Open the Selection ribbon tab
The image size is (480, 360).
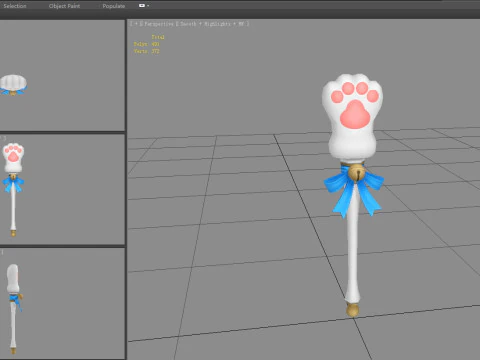click(15, 6)
